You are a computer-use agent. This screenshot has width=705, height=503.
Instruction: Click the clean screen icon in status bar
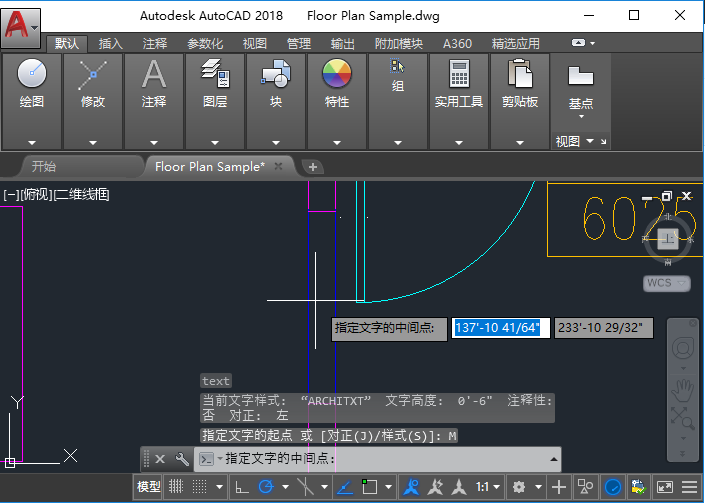pos(665,487)
